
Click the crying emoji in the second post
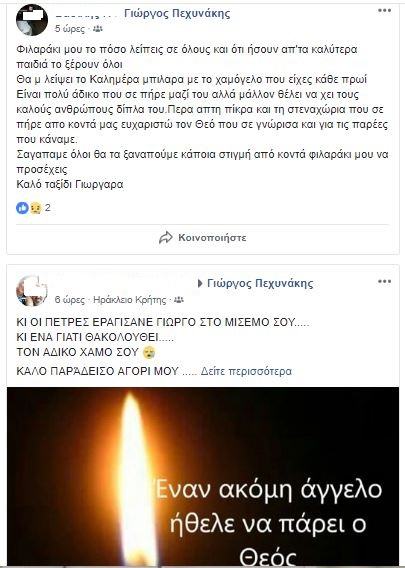coord(149,352)
